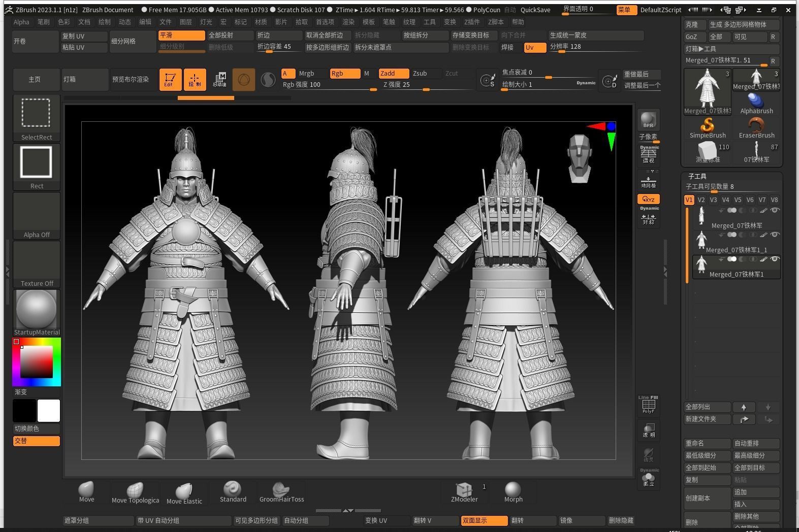Toggle the 平滑 smooth option
799x532 pixels.
tap(181, 36)
